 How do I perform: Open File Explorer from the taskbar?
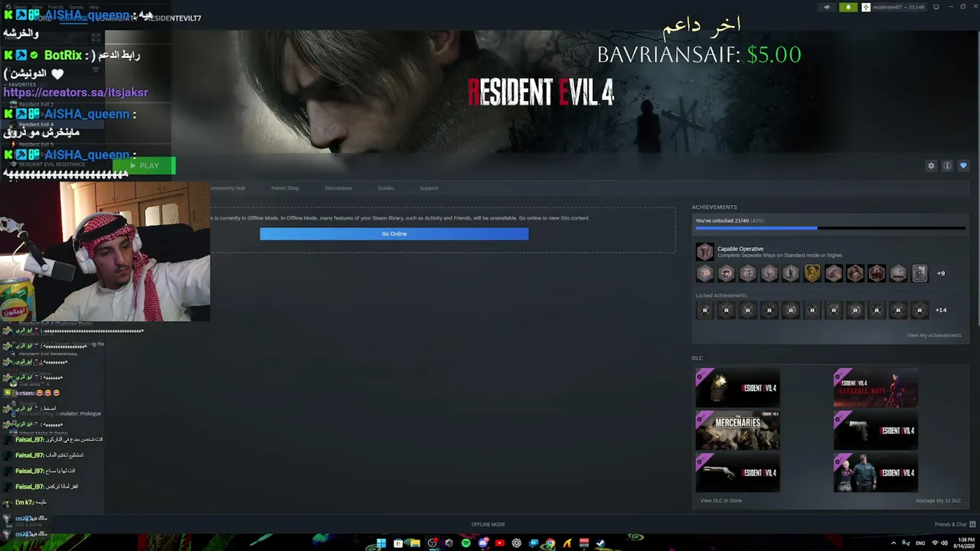pos(414,543)
